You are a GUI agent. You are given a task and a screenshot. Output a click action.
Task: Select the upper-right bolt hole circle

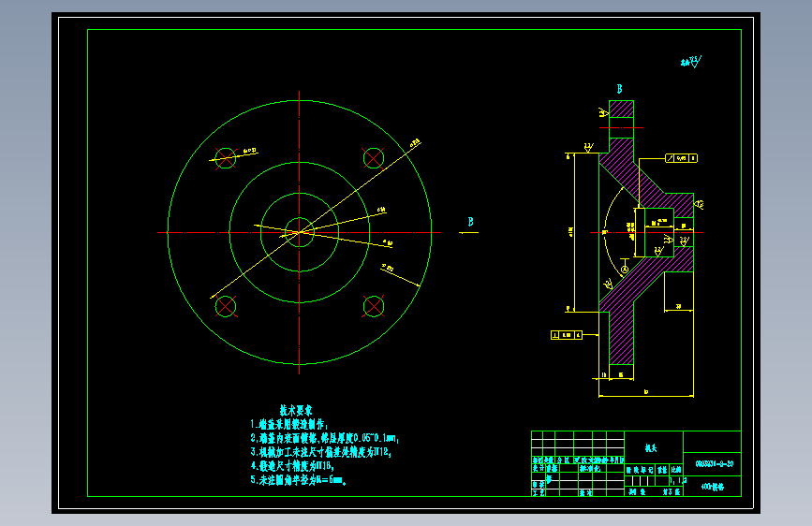coord(374,158)
